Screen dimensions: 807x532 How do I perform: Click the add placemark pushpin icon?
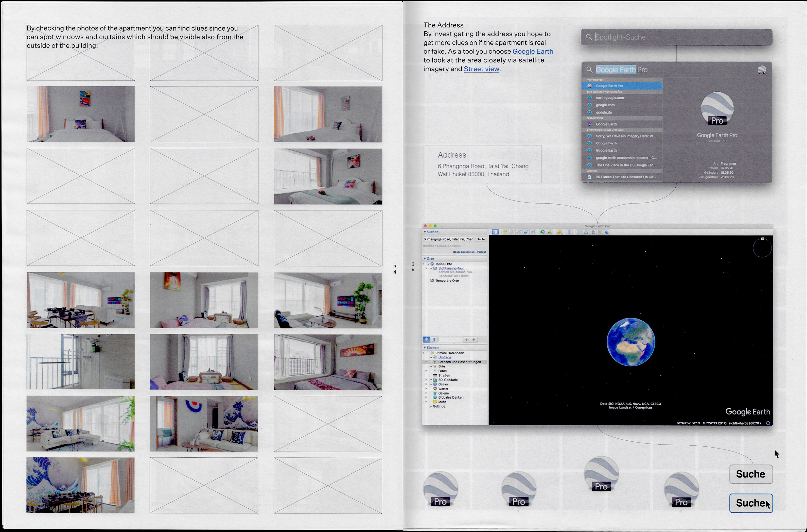(506, 232)
